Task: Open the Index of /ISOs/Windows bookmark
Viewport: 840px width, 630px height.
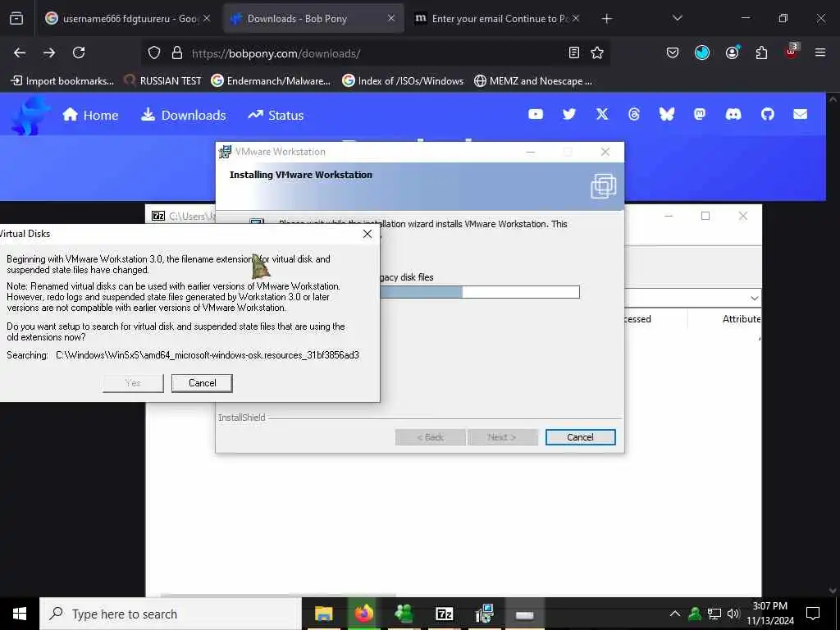Action: pyautogui.click(x=402, y=81)
